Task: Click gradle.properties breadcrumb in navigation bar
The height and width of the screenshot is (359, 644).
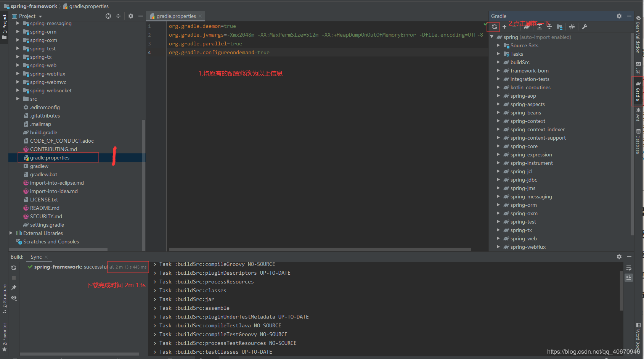Action: (x=86, y=6)
